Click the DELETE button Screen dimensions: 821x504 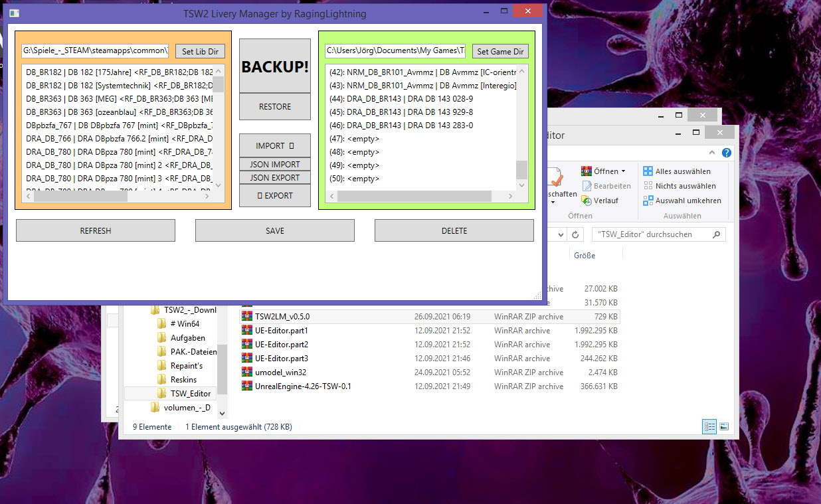click(x=454, y=230)
